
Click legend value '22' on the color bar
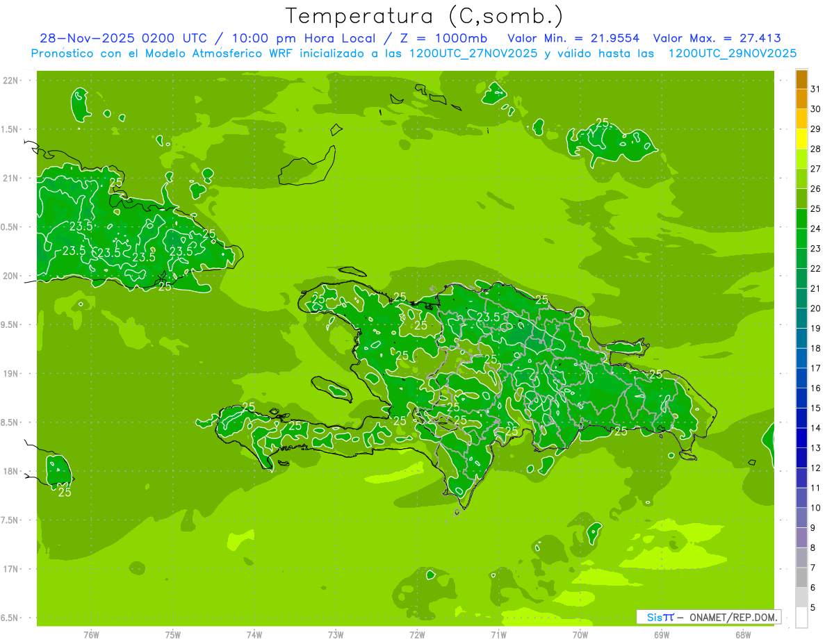tap(816, 268)
